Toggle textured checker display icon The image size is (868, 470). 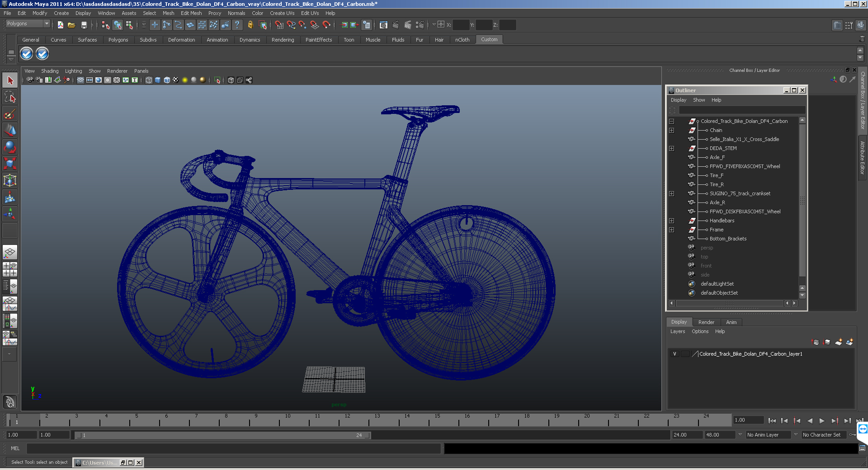176,80
